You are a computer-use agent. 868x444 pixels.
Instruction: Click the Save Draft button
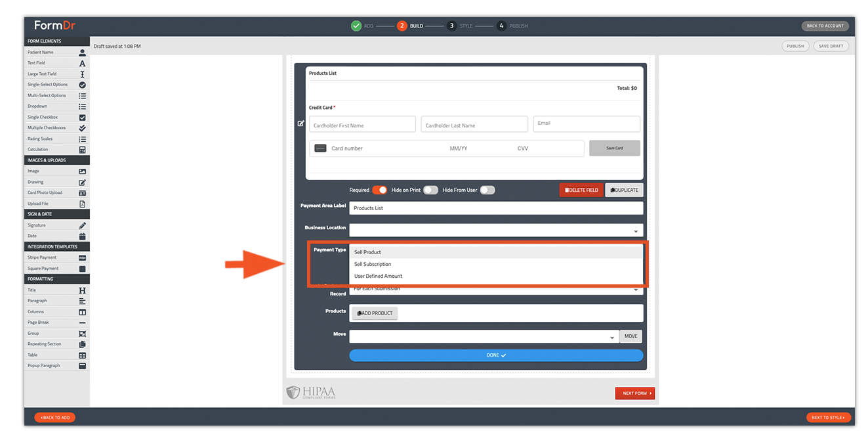831,46
